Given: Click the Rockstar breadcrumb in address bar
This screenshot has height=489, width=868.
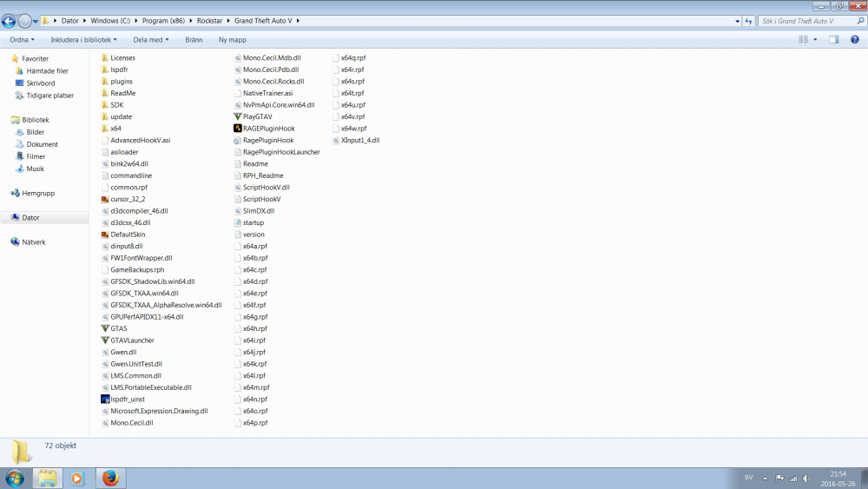Looking at the screenshot, I should [209, 21].
